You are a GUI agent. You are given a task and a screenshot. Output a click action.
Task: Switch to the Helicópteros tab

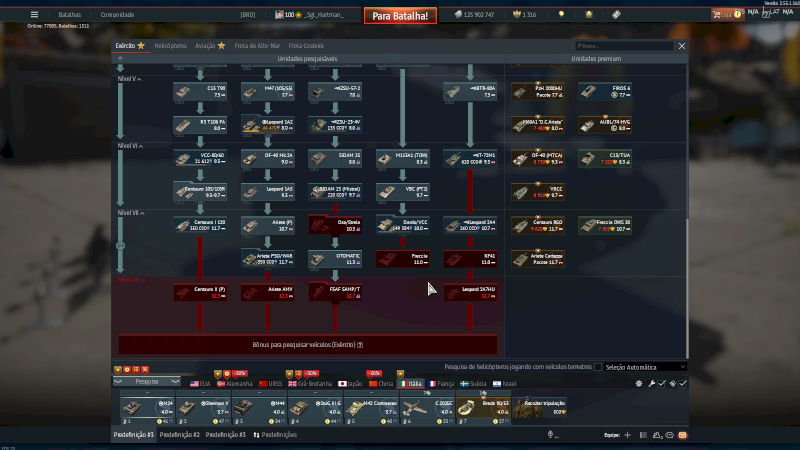pyautogui.click(x=170, y=46)
